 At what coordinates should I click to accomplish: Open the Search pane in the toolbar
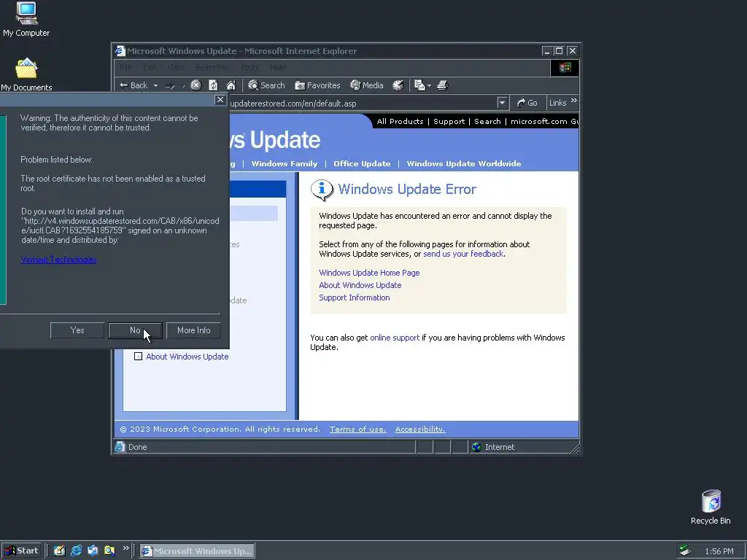click(x=267, y=85)
